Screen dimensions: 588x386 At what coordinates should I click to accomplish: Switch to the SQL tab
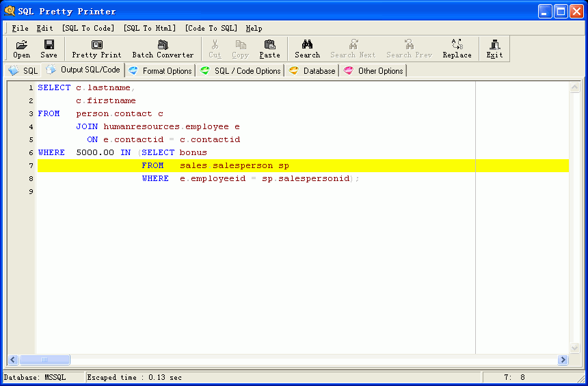click(23, 70)
